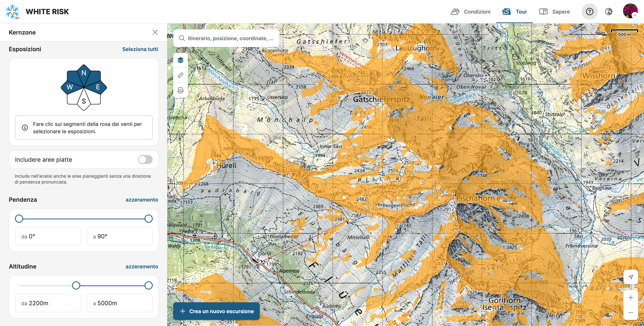
Task: Open the user profile avatar menu
Action: 630,11
